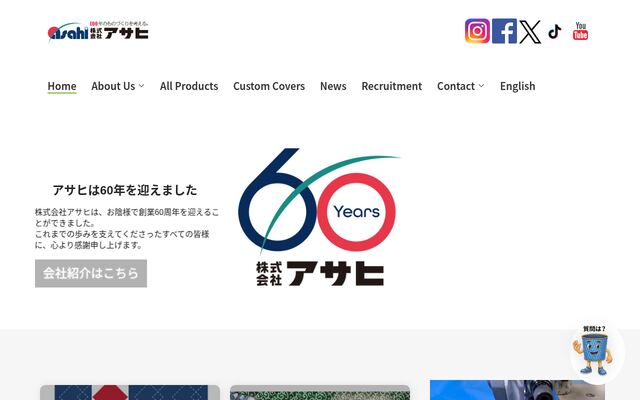
Task: Open the Instagram social icon
Action: point(477,31)
